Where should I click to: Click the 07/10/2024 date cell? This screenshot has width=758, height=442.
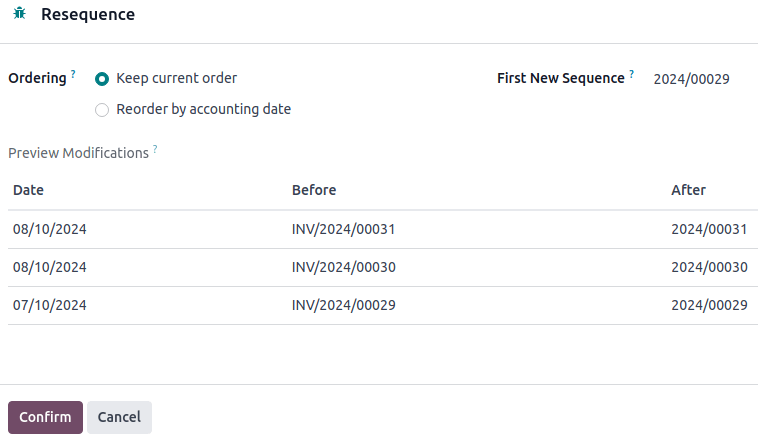click(50, 305)
